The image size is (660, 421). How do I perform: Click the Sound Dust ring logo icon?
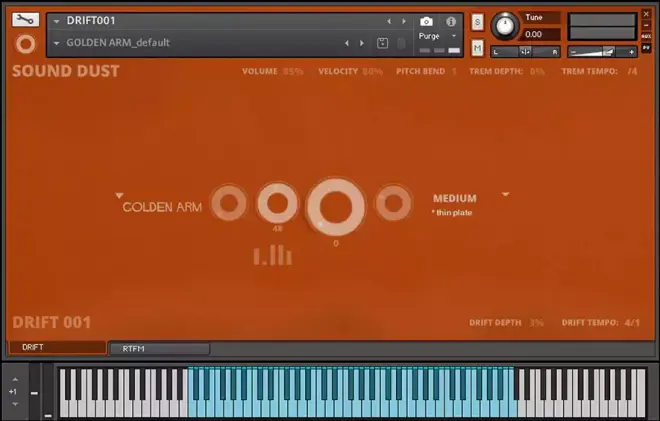coord(26,44)
